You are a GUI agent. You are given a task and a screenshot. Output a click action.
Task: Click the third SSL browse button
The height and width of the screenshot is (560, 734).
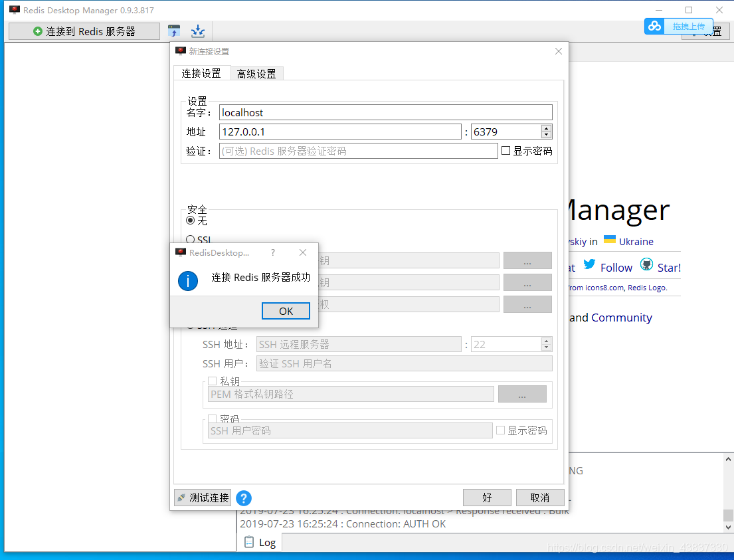527,304
